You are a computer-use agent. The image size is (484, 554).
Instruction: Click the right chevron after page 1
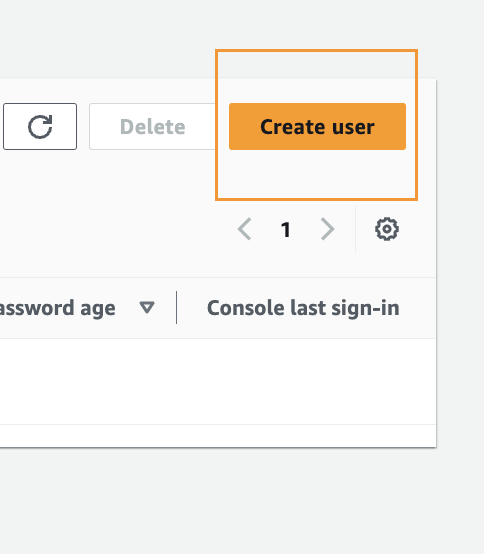[x=327, y=229]
